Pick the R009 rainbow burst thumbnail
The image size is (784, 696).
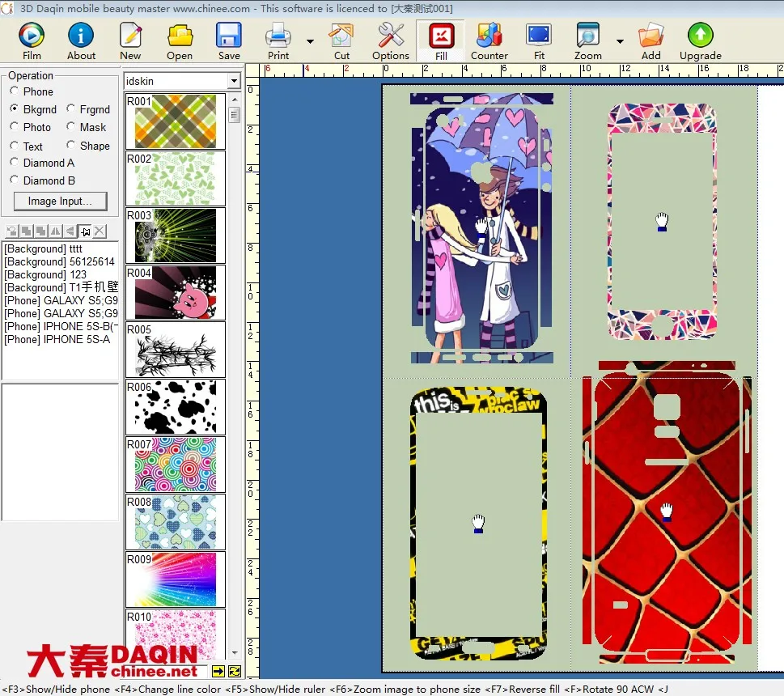click(x=176, y=579)
